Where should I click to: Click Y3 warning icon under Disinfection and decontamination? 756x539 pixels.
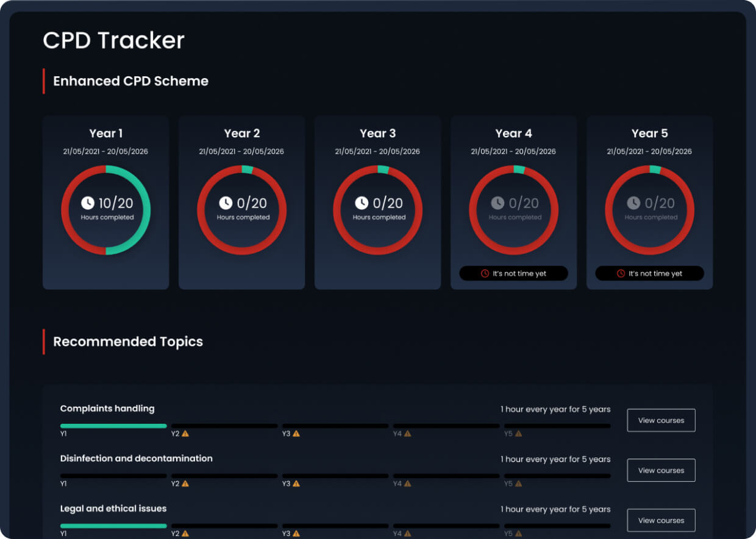[x=296, y=484]
